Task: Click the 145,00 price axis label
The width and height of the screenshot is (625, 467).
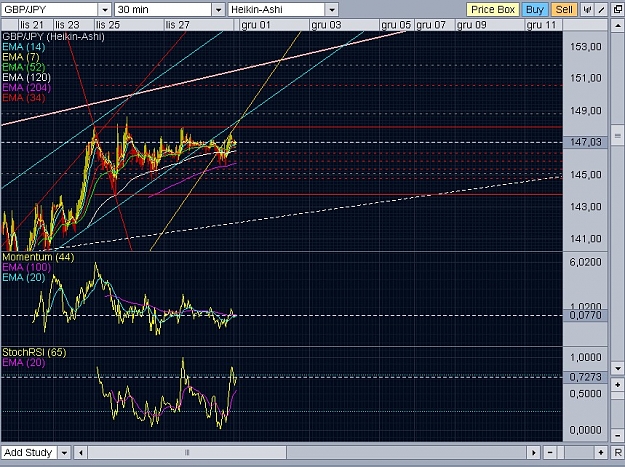Action: coord(586,175)
